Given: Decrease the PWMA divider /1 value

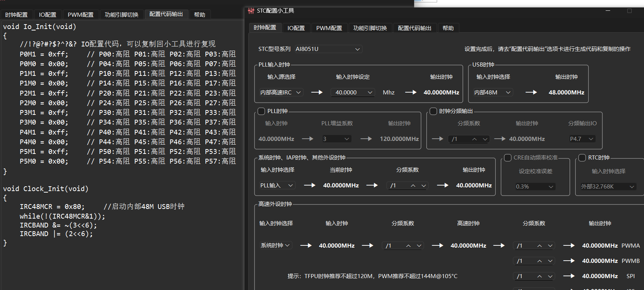Looking at the screenshot, I should [x=550, y=246].
